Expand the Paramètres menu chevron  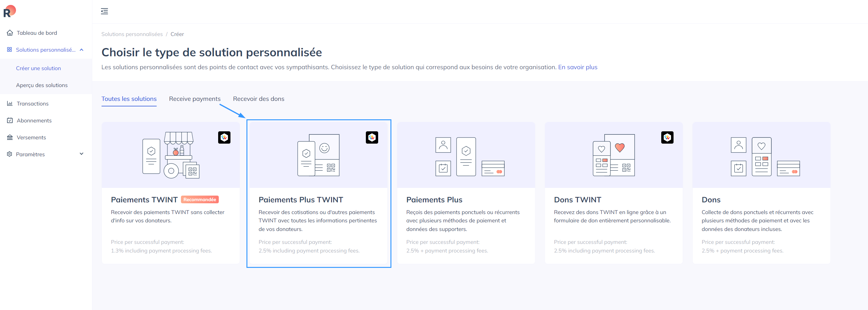(82, 154)
